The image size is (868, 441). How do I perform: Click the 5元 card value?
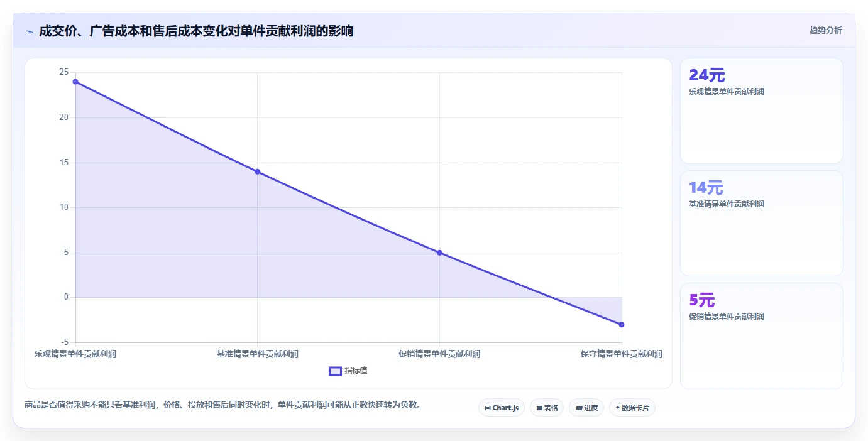[702, 300]
